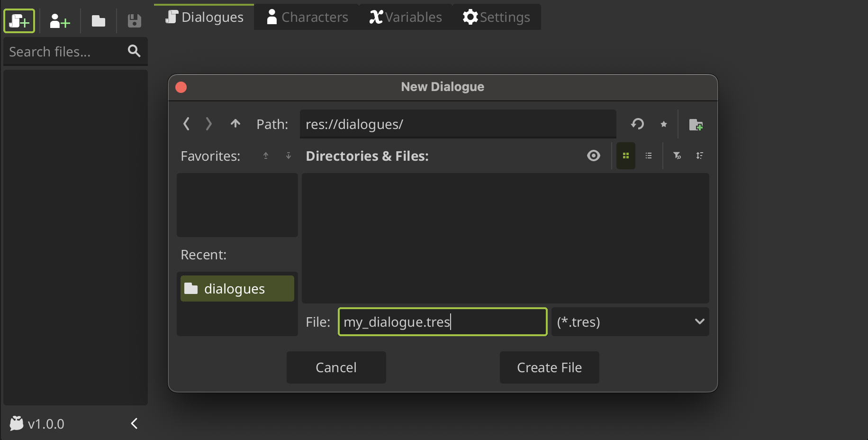Toggle hidden files visibility with the eye icon
Viewport: 868px width, 440px height.
[594, 156]
